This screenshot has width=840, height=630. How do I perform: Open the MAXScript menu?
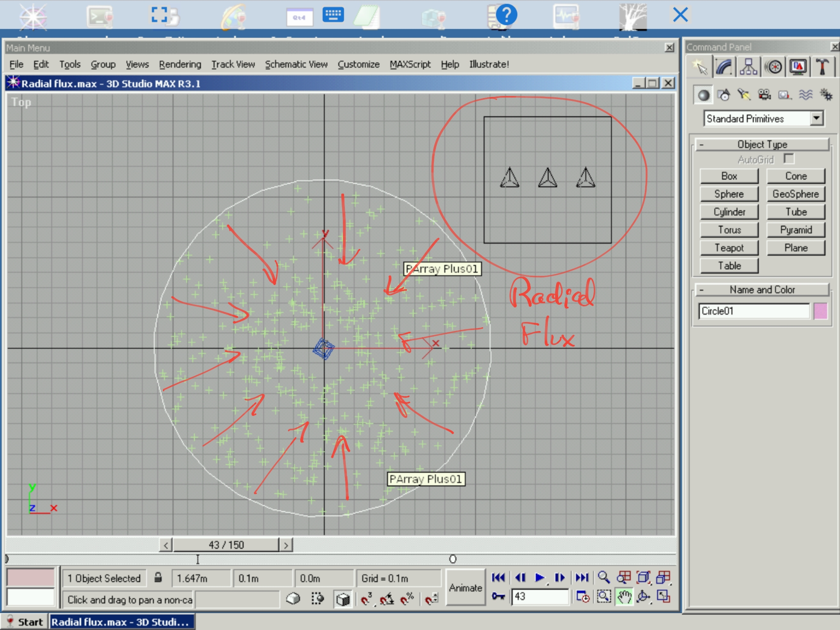pos(410,64)
